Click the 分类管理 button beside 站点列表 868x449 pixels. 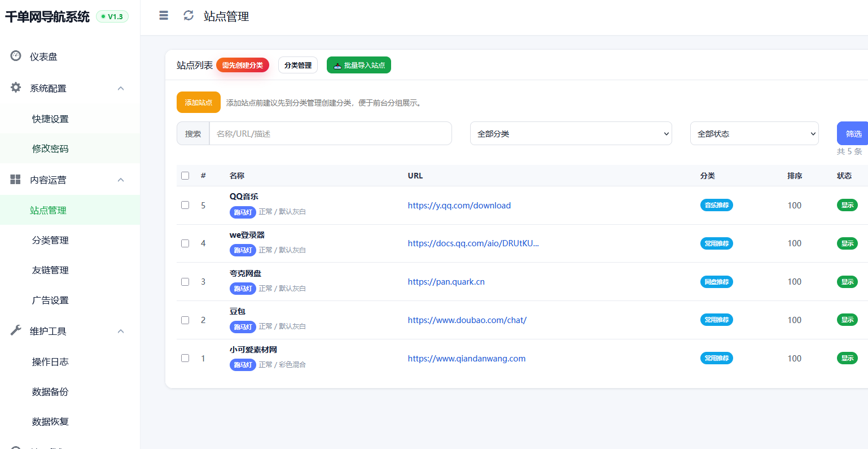[298, 66]
